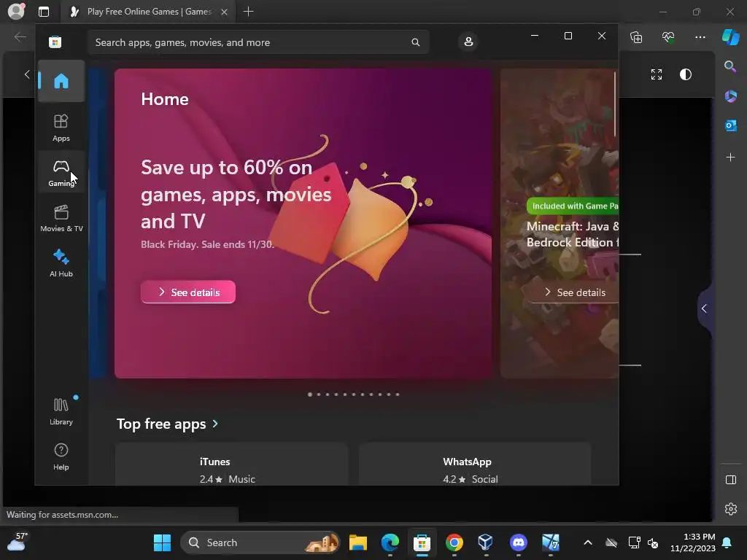Open the Gaming section in Store sidebar
Image resolution: width=747 pixels, height=560 pixels.
tap(61, 172)
